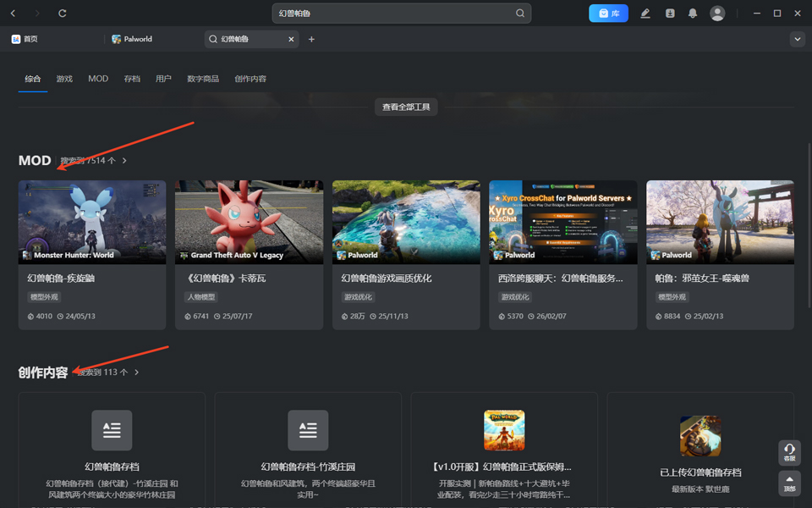Click the title 《幻兽帕鲁》卡蒂瓦
The width and height of the screenshot is (812, 508).
point(225,279)
